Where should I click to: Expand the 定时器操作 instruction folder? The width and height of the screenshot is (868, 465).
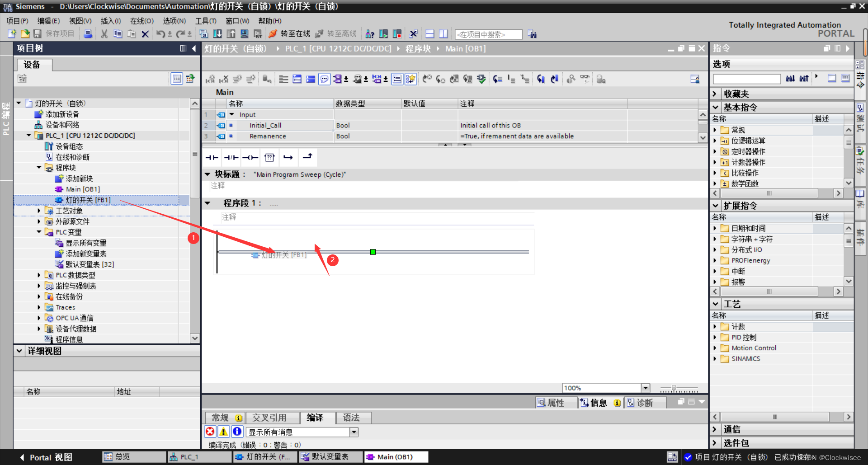click(715, 151)
